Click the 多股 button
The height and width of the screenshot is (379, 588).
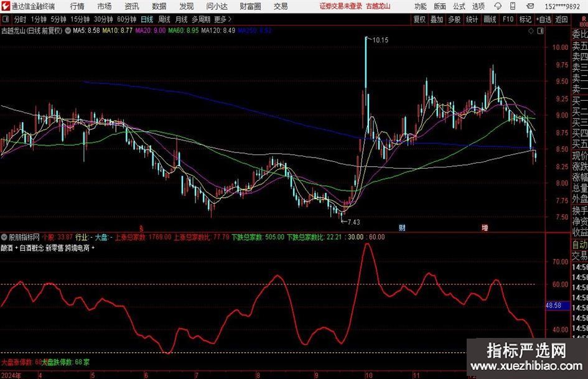[454, 19]
